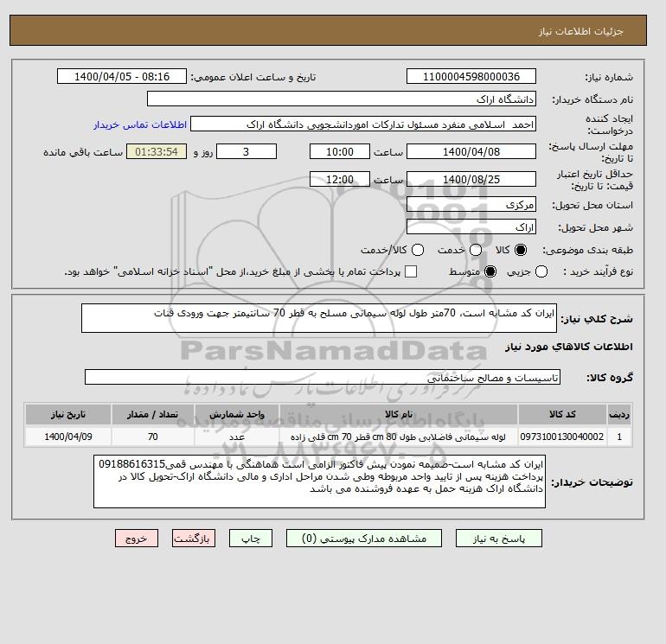The height and width of the screenshot is (644, 666).
Task: Click the quantity cell 70
Action: 153,437
